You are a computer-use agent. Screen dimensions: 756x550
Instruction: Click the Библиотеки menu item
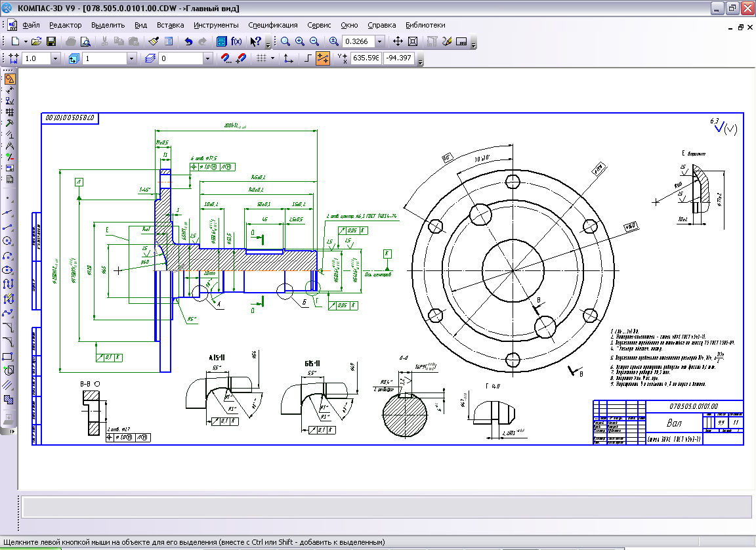coord(425,25)
